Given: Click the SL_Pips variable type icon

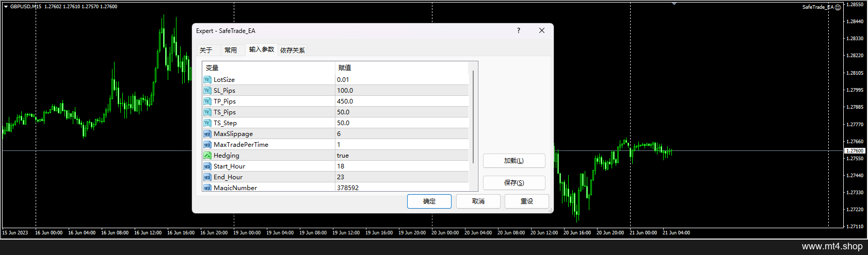Looking at the screenshot, I should coord(207,90).
